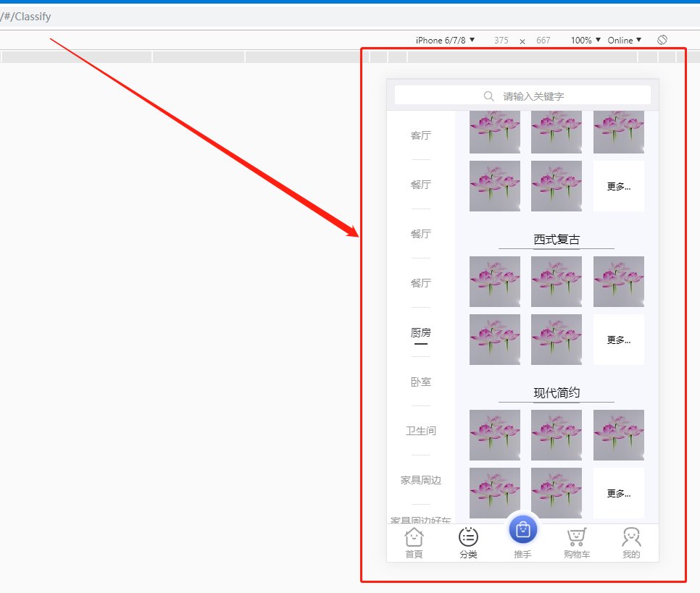Click the 西式复古 section heading

[557, 240]
